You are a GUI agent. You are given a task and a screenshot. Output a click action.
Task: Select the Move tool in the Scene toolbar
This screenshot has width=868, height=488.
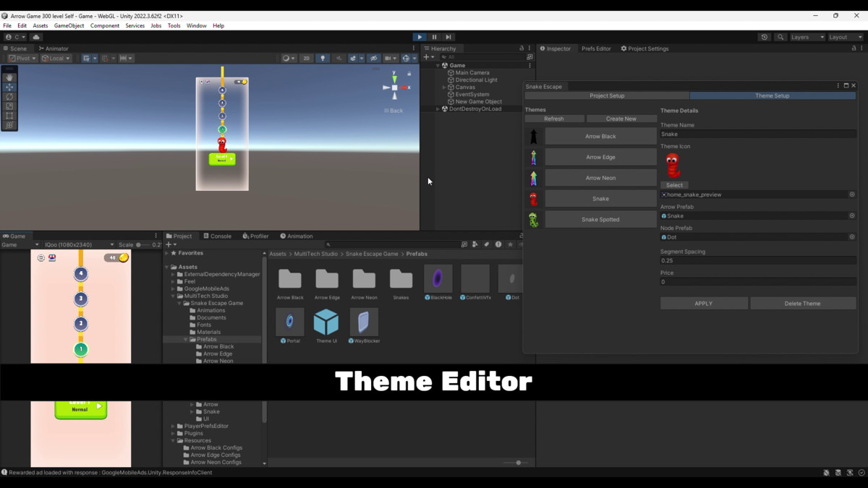click(x=9, y=87)
